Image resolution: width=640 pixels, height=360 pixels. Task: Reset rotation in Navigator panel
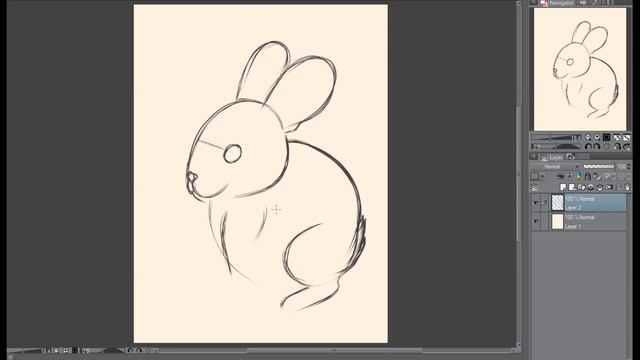[607, 147]
